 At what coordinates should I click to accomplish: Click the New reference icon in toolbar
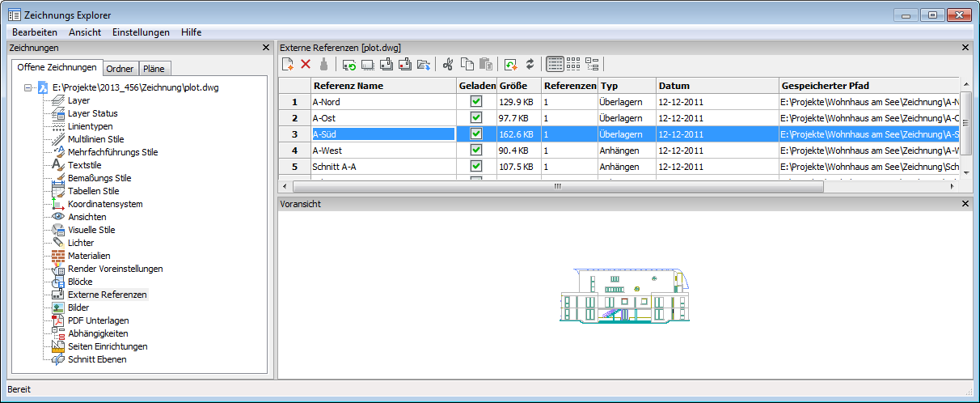(x=288, y=64)
